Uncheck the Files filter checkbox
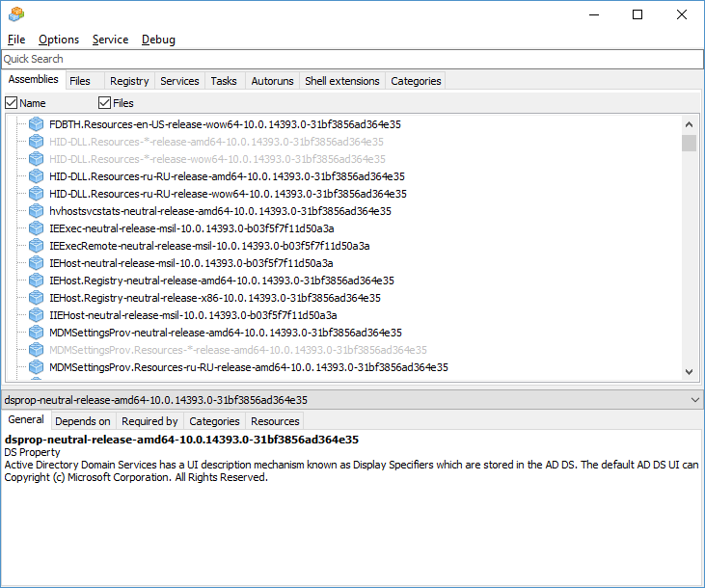The height and width of the screenshot is (588, 705). [x=104, y=103]
